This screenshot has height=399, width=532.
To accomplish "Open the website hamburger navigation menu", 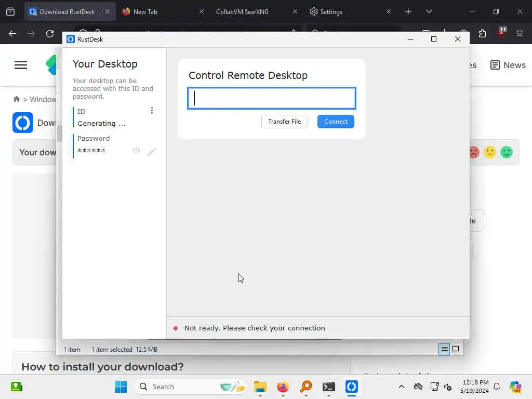I will click(21, 65).
